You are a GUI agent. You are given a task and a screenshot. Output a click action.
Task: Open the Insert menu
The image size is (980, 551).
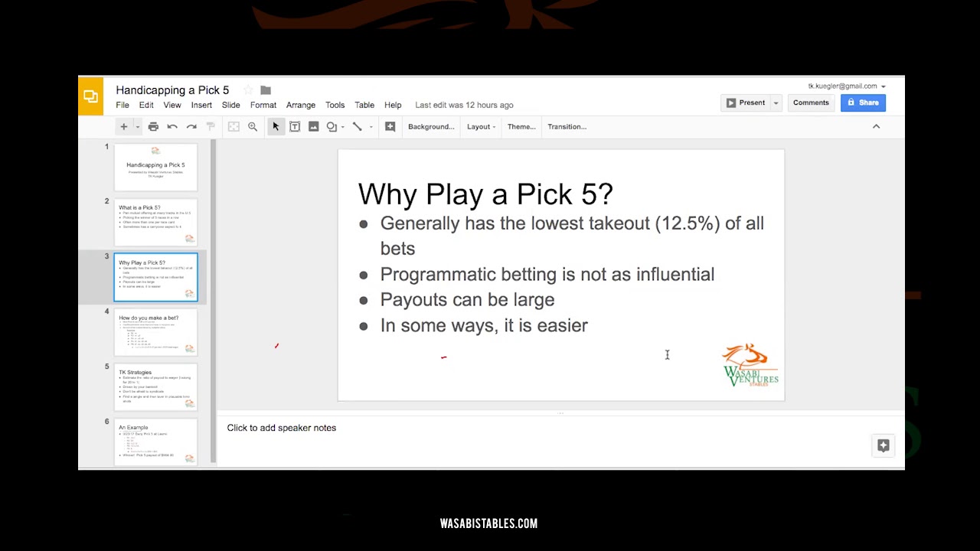tap(201, 105)
